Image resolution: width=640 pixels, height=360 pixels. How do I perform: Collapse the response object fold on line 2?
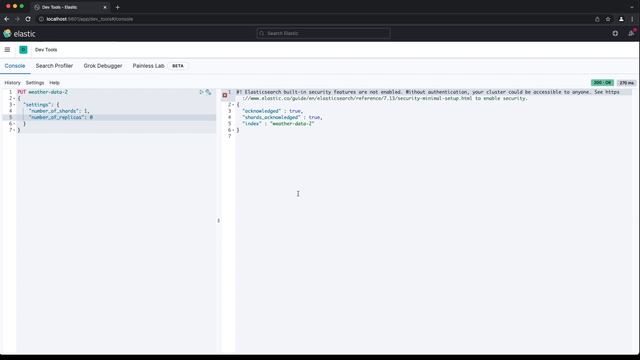tap(233, 105)
